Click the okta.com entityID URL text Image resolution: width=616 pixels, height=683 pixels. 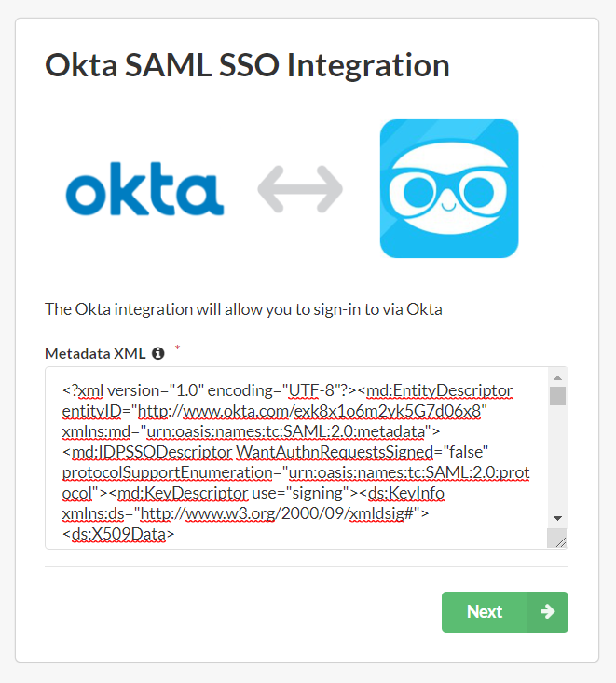[309, 411]
